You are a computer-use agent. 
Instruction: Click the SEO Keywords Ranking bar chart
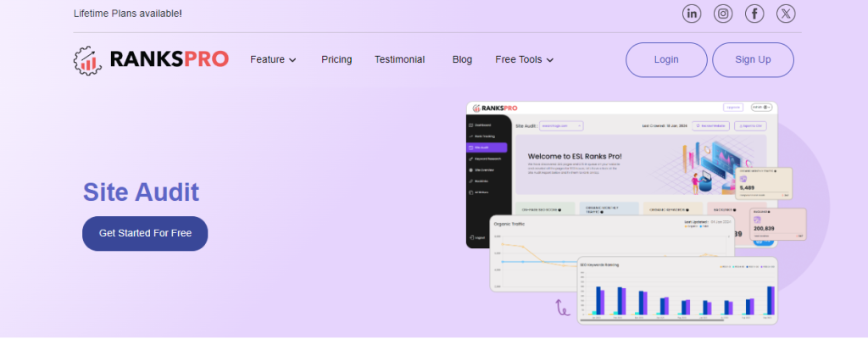[x=677, y=290]
